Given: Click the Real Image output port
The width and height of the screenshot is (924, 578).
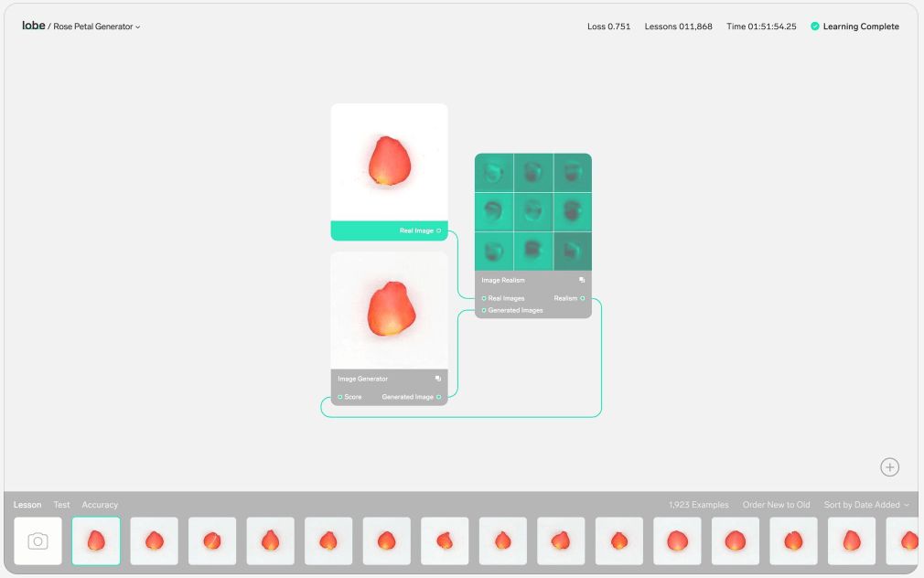Looking at the screenshot, I should pos(438,230).
